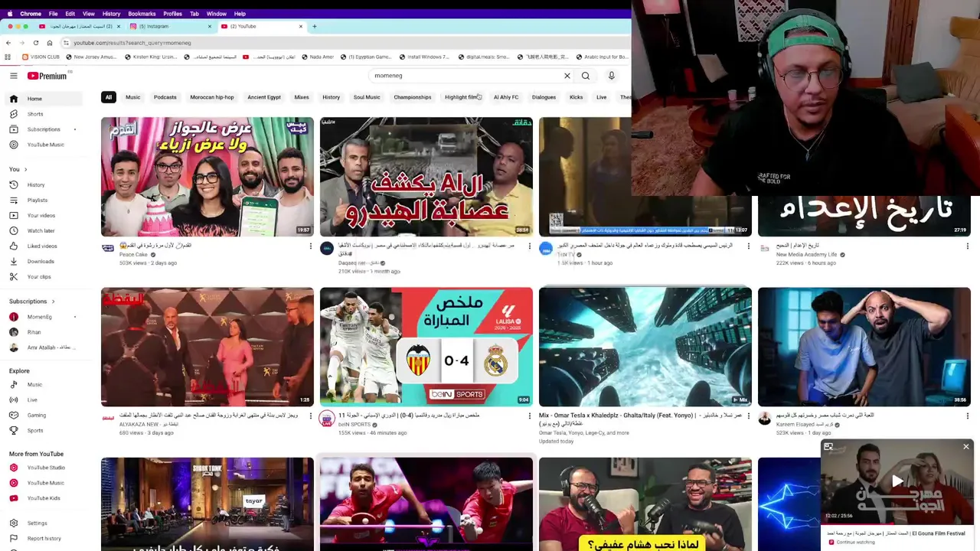This screenshot has width=980, height=551.
Task: Open YouTube Kids
Action: 44,498
